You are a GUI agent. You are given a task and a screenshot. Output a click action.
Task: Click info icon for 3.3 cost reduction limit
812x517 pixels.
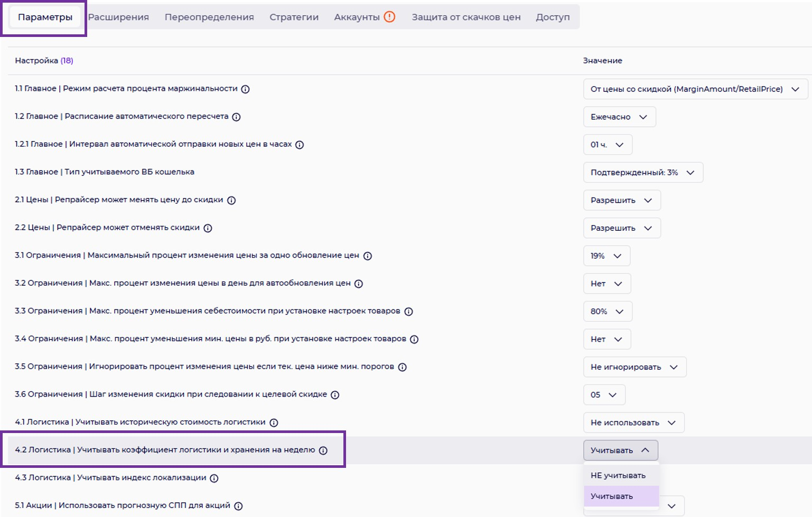pos(408,312)
